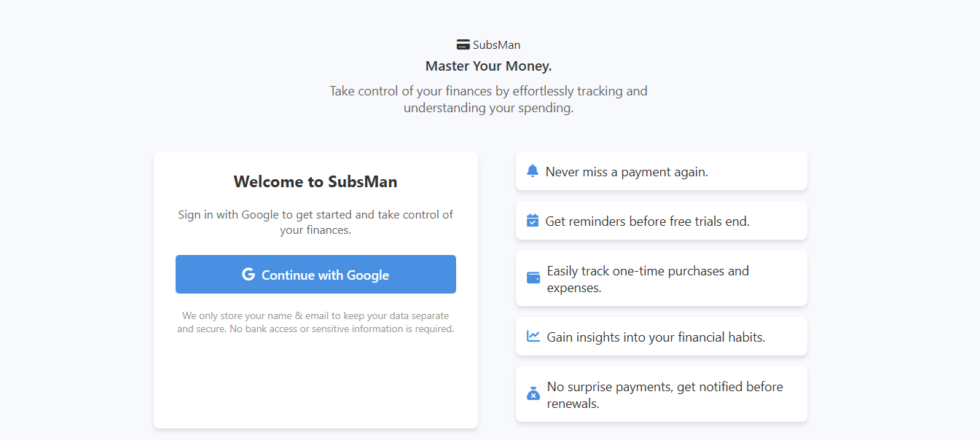
Task: Click the calendar check reminder icon
Action: tap(533, 221)
